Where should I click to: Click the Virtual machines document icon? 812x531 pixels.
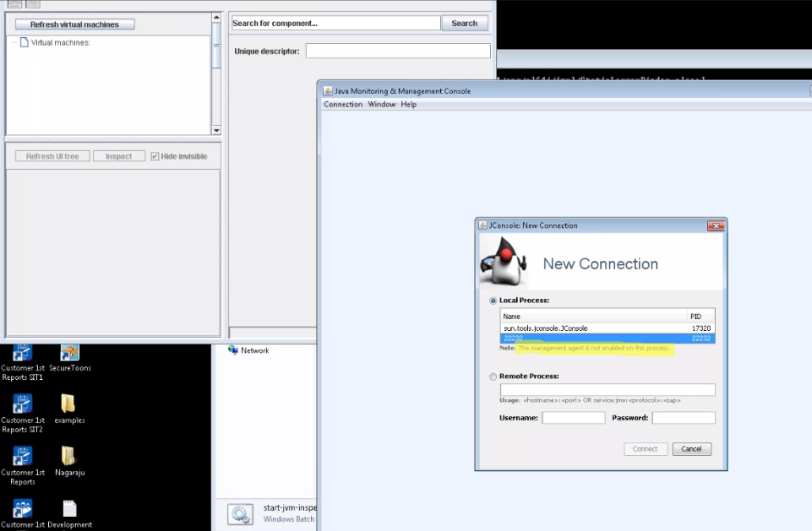24,42
